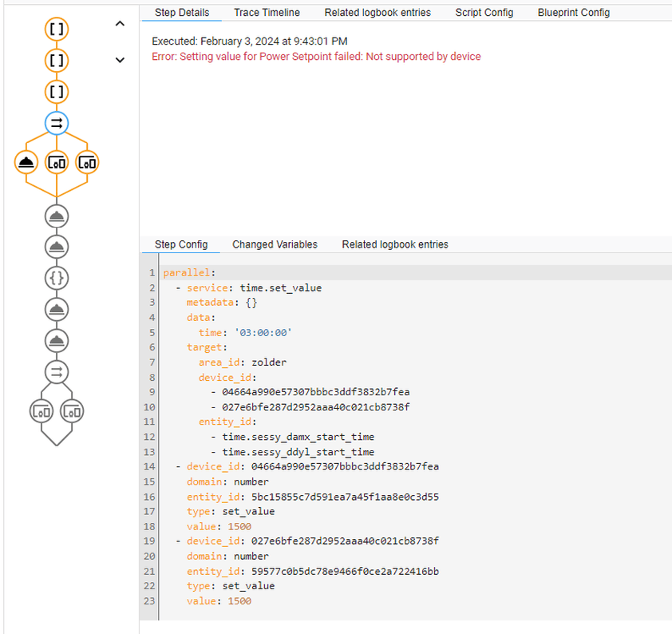Image resolution: width=672 pixels, height=634 pixels.
Task: Select the topmost sequence bracket node
Action: coord(57,30)
